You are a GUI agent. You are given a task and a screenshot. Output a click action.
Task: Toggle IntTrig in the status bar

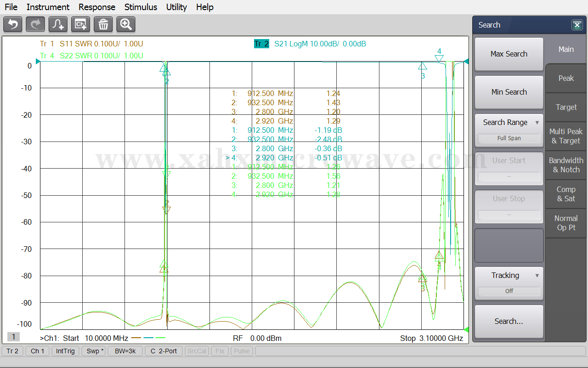(65, 351)
